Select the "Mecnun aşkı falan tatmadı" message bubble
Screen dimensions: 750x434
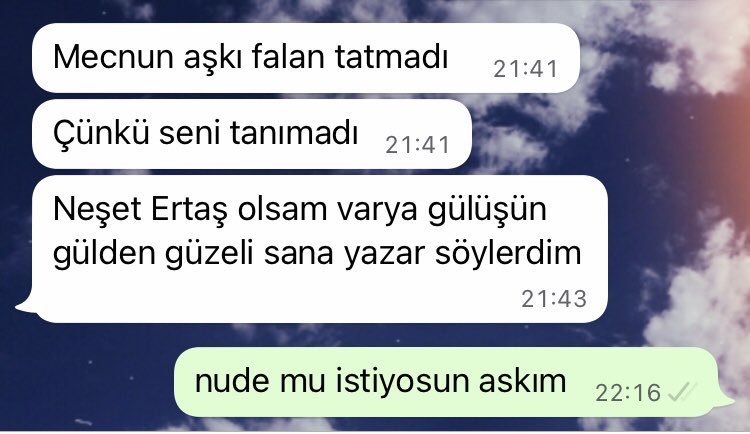tap(306, 58)
